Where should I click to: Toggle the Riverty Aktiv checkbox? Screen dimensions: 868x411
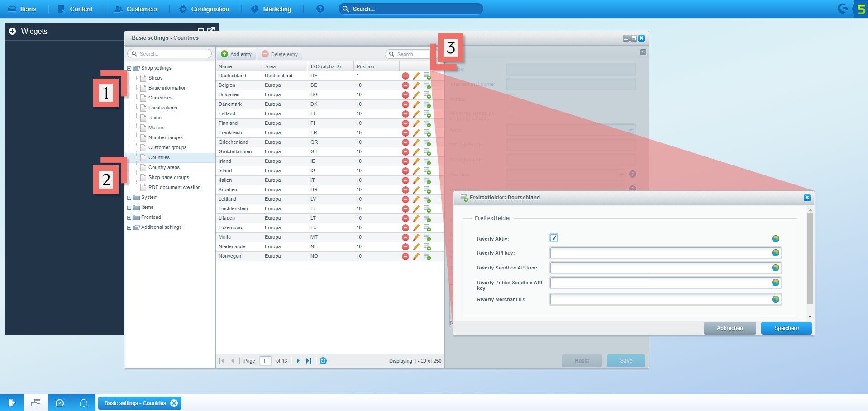(x=554, y=238)
